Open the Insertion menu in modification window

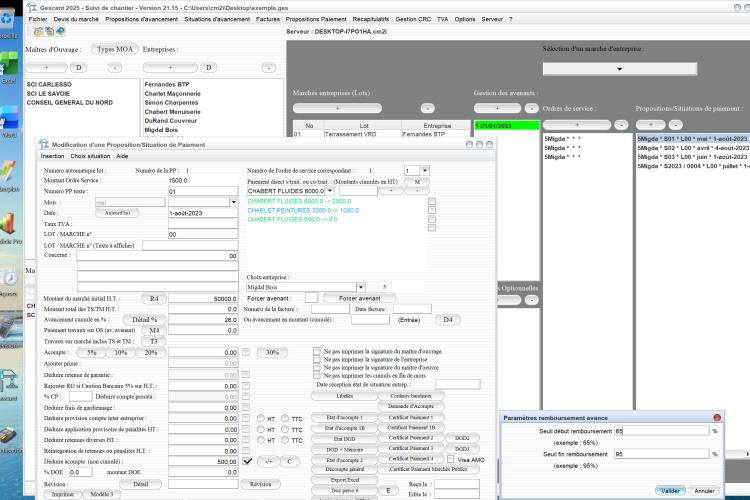point(52,156)
